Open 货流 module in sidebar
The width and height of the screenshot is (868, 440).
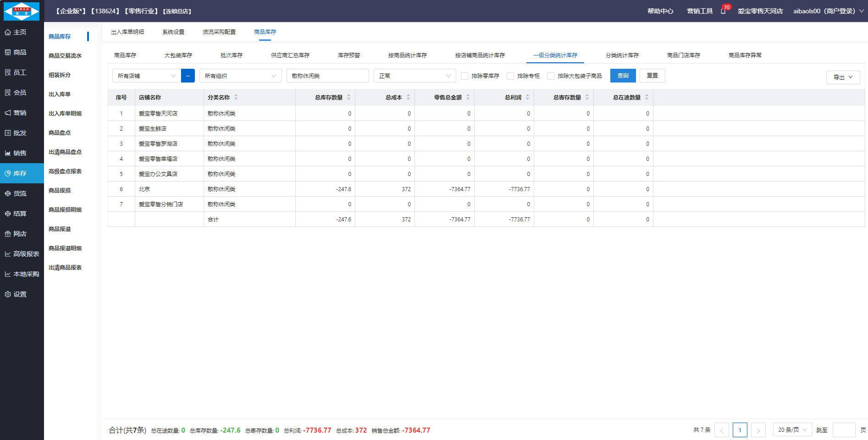point(22,193)
